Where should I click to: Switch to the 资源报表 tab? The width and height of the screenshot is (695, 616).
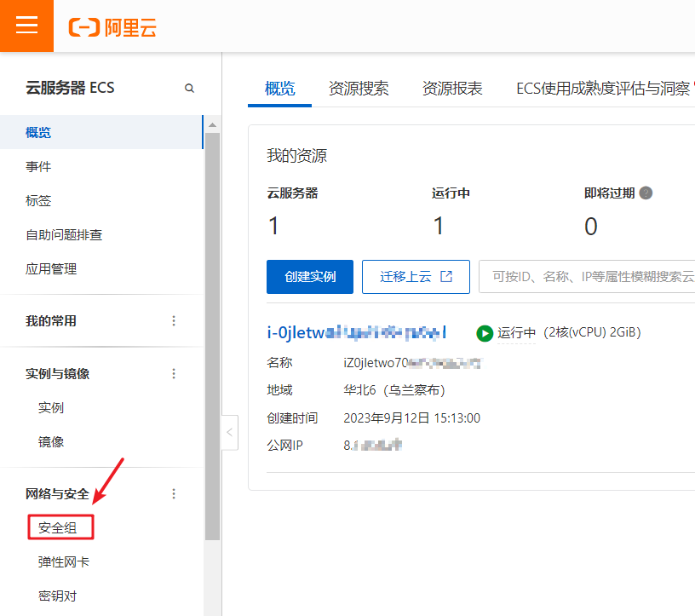(452, 89)
